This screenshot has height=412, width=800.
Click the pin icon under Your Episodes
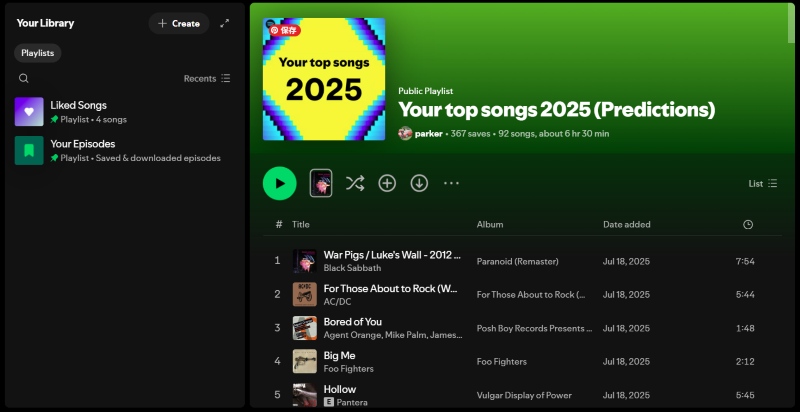54,158
